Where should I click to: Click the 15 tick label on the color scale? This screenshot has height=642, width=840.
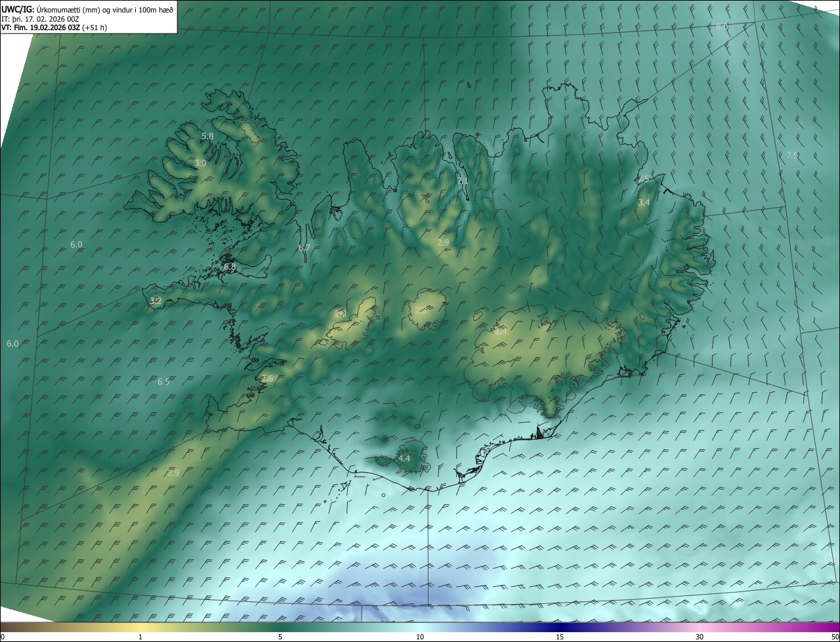[x=560, y=637]
